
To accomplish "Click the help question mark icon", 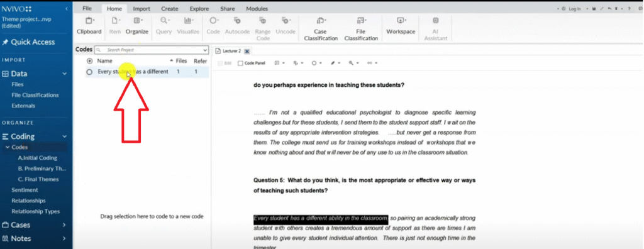I will (629, 9).
